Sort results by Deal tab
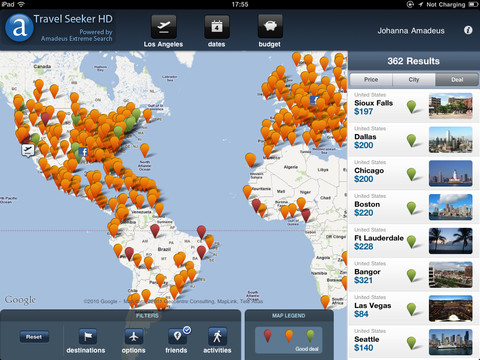Screen dimensions: 480x360 [457, 80]
